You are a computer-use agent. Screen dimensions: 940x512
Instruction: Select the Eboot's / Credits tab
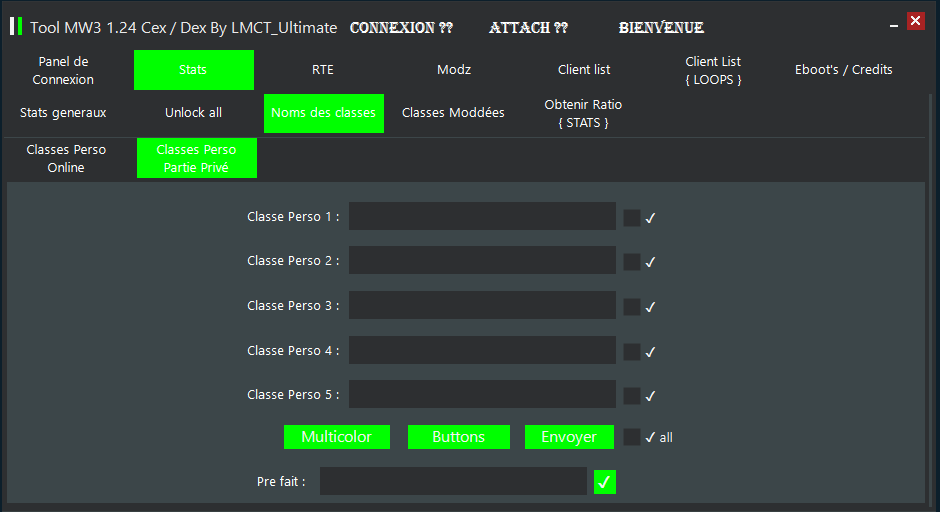pyautogui.click(x=843, y=70)
